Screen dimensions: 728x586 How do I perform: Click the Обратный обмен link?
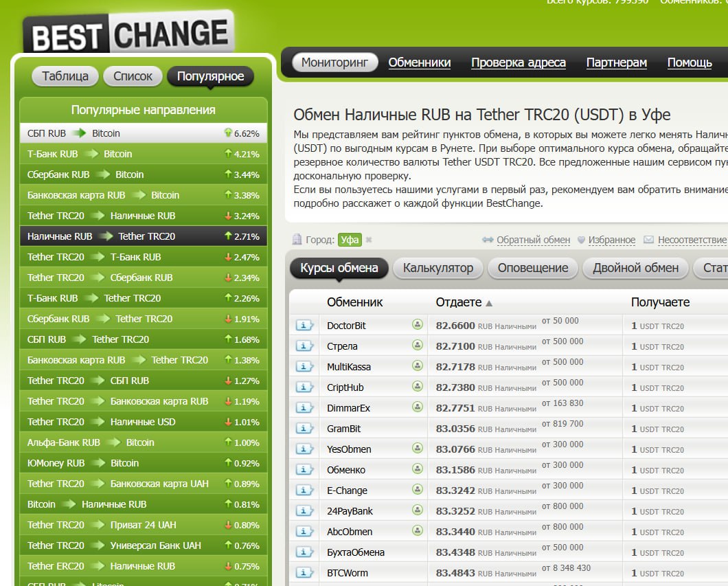[533, 240]
